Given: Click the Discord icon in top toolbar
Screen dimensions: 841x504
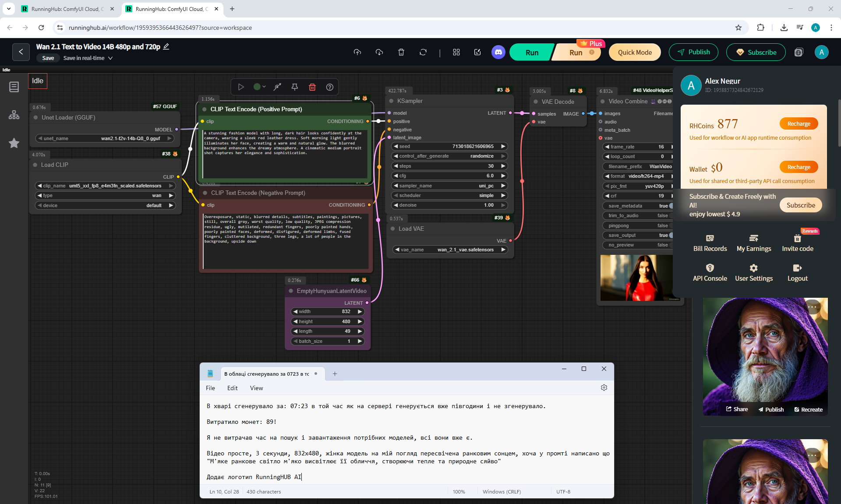Looking at the screenshot, I should click(x=498, y=52).
